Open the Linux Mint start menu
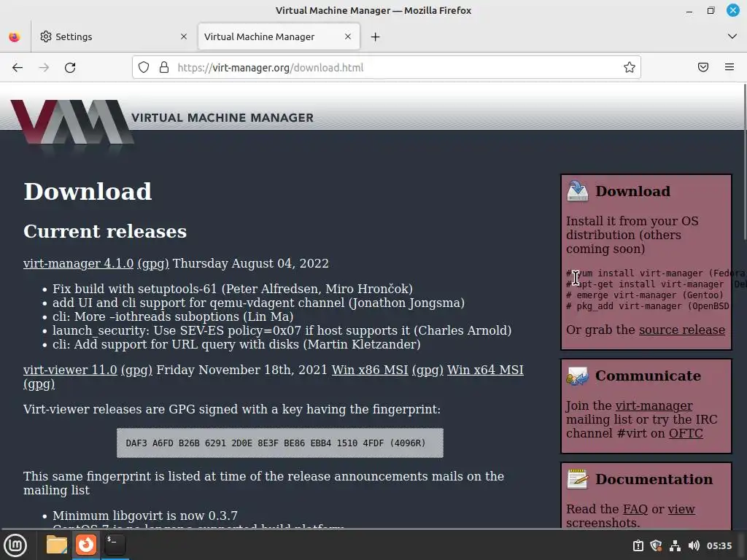This screenshot has height=560, width=747. click(x=15, y=545)
